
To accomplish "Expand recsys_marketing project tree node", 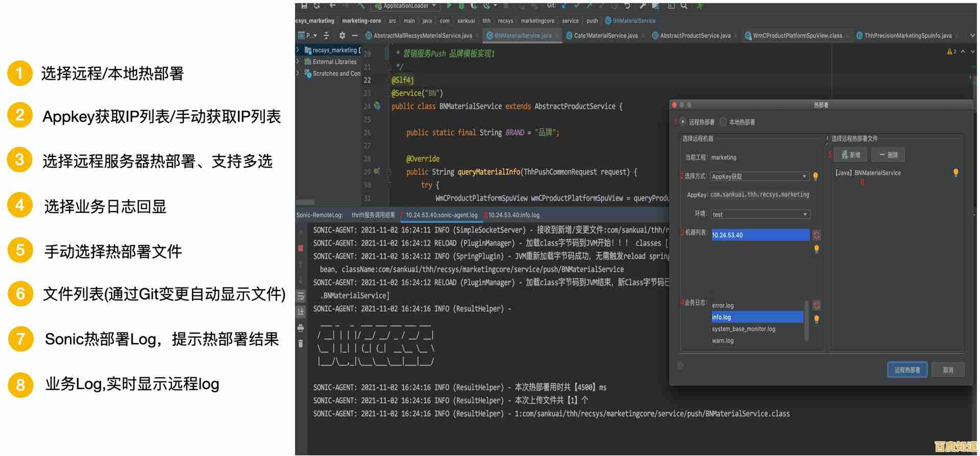I will pos(298,50).
